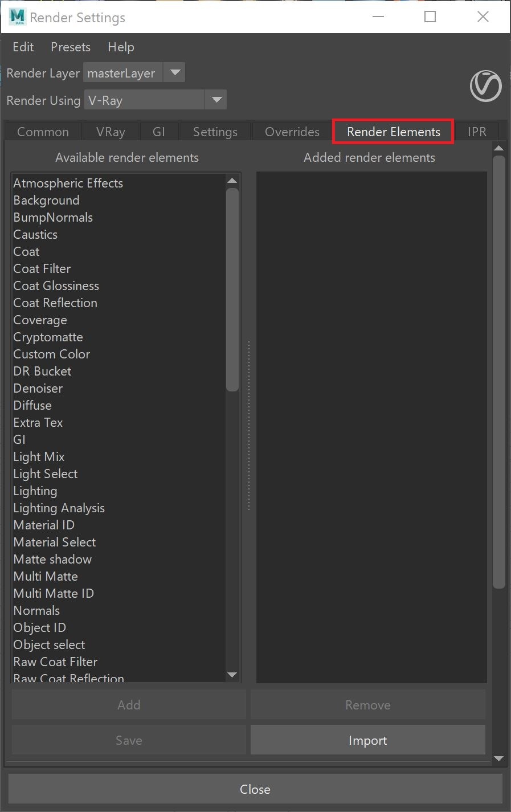Click the Added render elements list area
The height and width of the screenshot is (812, 511).
pyautogui.click(x=371, y=427)
